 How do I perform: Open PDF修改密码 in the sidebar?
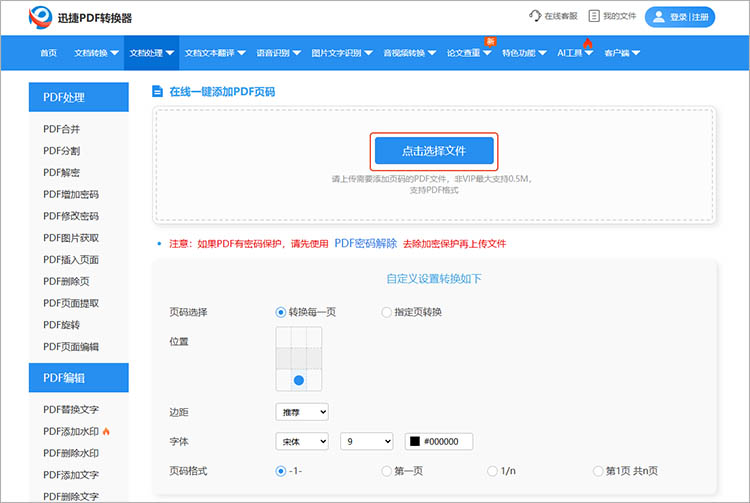point(71,216)
